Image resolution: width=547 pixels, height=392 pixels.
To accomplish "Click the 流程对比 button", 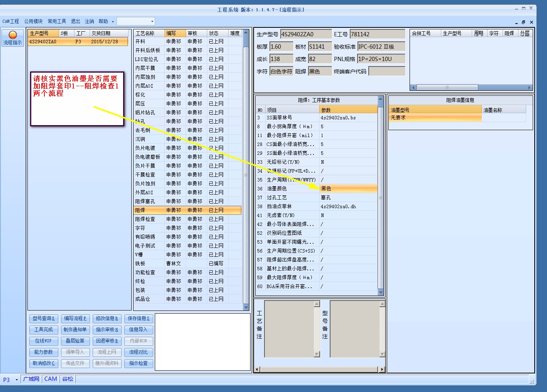I will [139, 352].
